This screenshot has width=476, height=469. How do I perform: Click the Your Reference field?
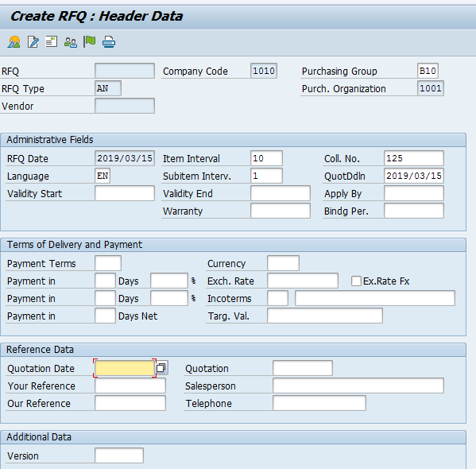130,386
